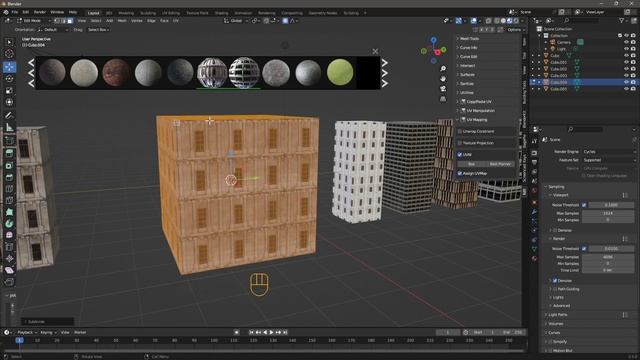Expand the Light Paths section

tap(557, 315)
